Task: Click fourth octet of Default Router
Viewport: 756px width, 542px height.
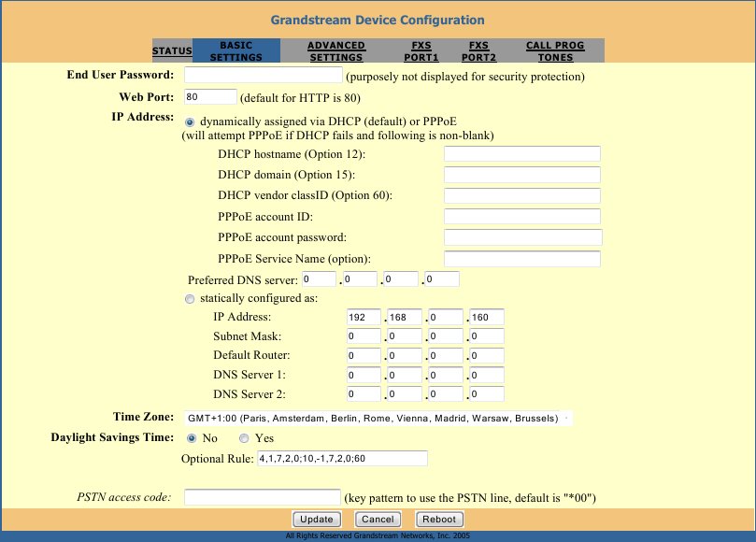Action: [487, 355]
